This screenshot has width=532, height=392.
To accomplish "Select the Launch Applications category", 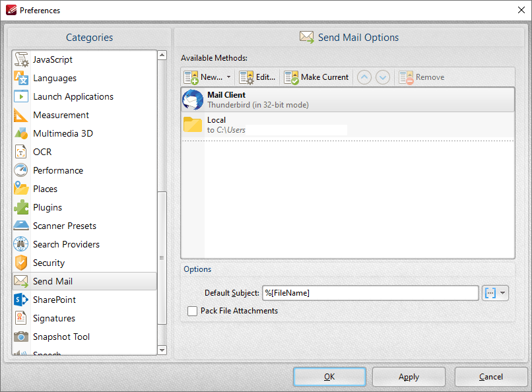I will pos(84,96).
